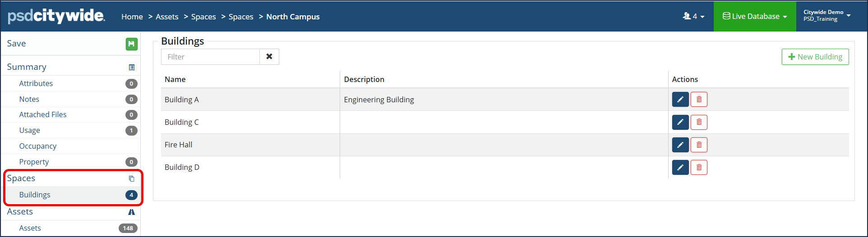Click the New Building button
868x237 pixels.
pyautogui.click(x=815, y=57)
